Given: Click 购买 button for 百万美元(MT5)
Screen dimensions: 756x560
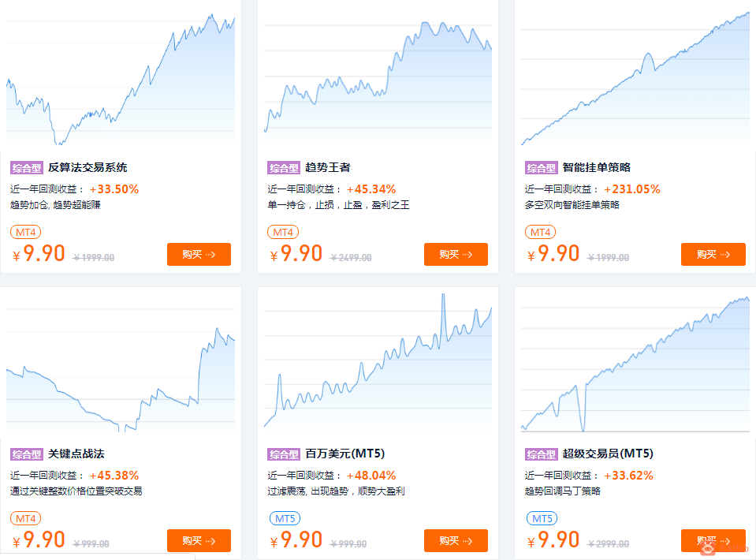Looking at the screenshot, I should [456, 541].
